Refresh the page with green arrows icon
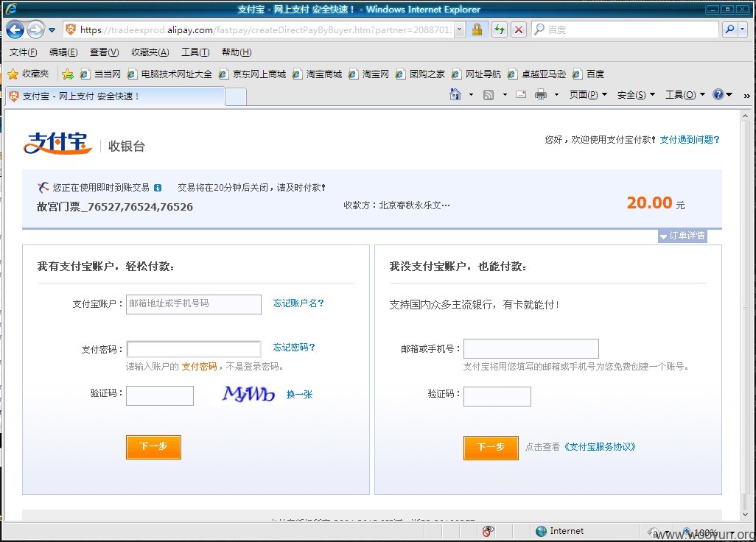 pos(500,30)
